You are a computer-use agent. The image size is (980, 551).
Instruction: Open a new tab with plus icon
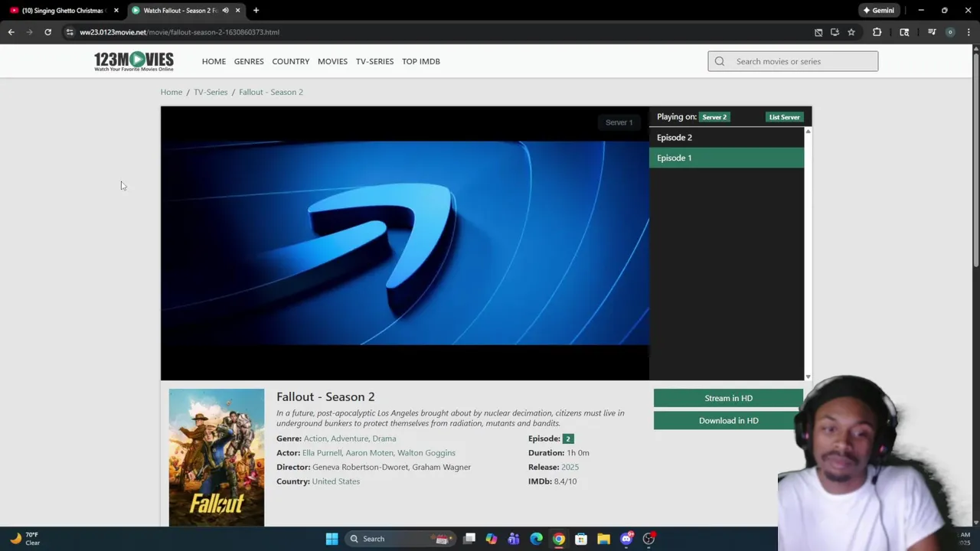pyautogui.click(x=256, y=11)
